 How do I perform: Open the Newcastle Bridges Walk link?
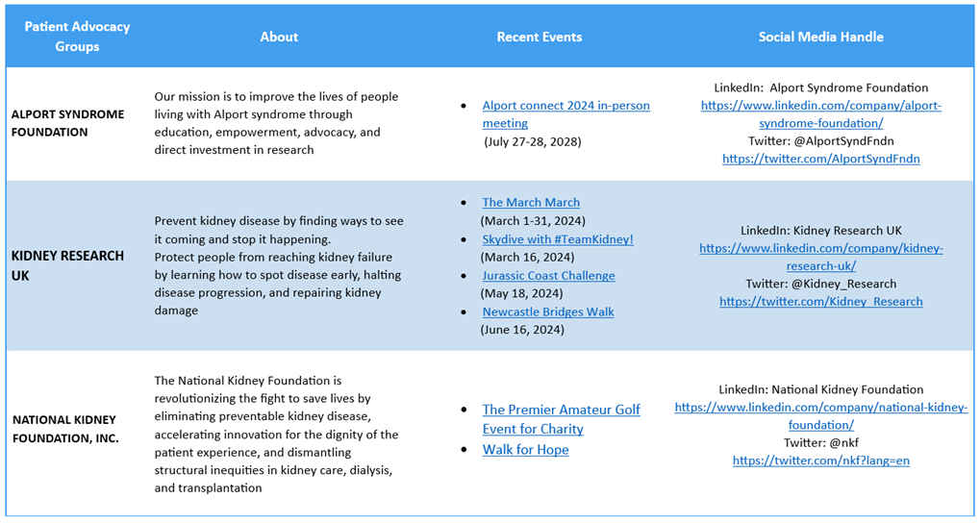pyautogui.click(x=548, y=312)
